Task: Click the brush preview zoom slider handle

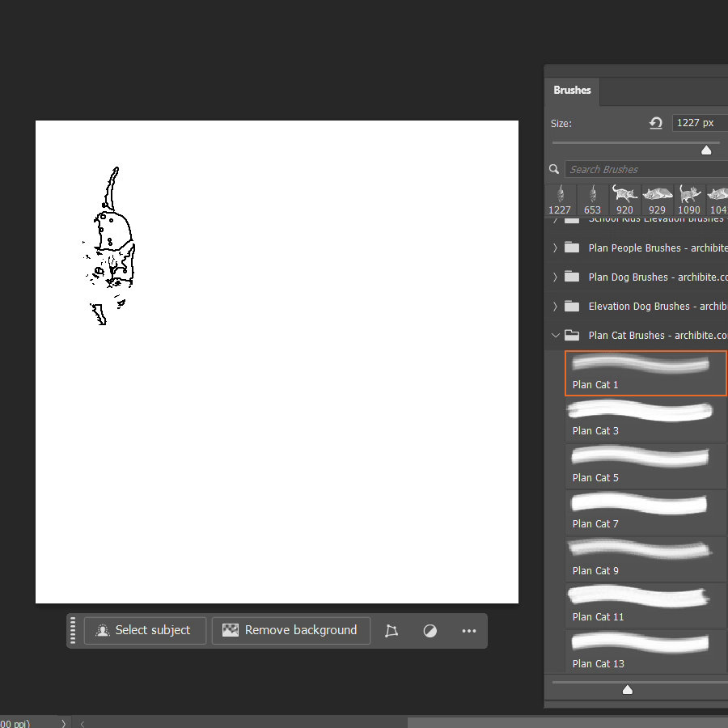Action: coord(627,689)
